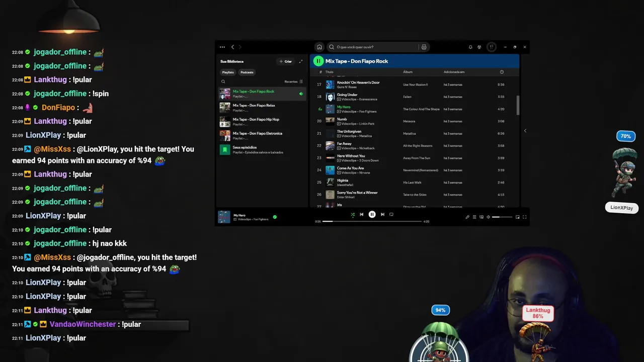Click the Nirvana album cover thumbnail
This screenshot has height=362, width=644.
(x=330, y=170)
